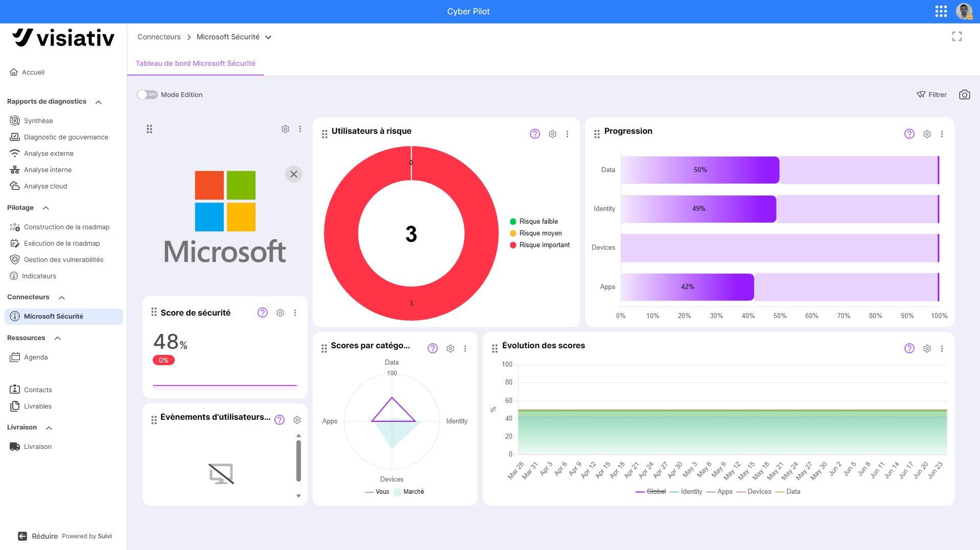Collapse the Rapports de diagnostics section
Viewport: 980px width, 550px height.
point(99,102)
